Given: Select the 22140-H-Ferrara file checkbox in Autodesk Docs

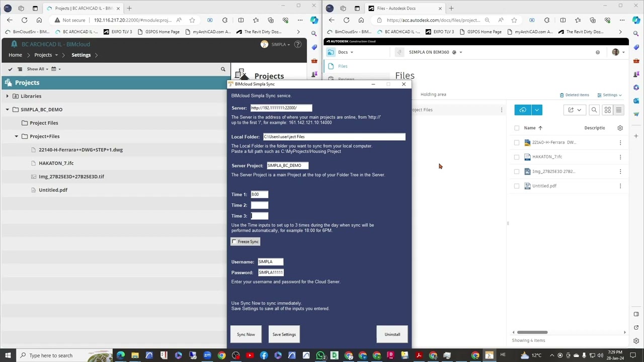Looking at the screenshot, I should pos(517,142).
